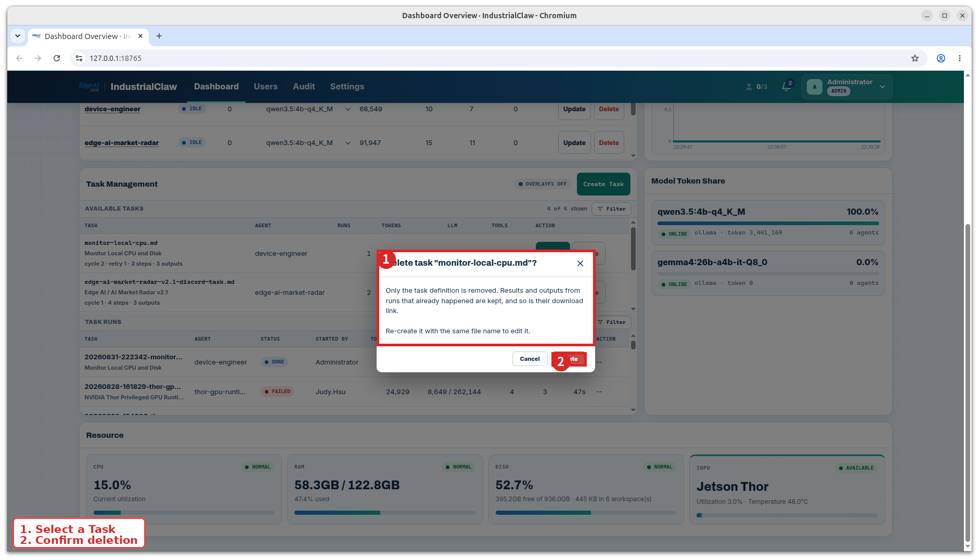This screenshot has width=979, height=560.
Task: Go back in browser history
Action: (19, 58)
